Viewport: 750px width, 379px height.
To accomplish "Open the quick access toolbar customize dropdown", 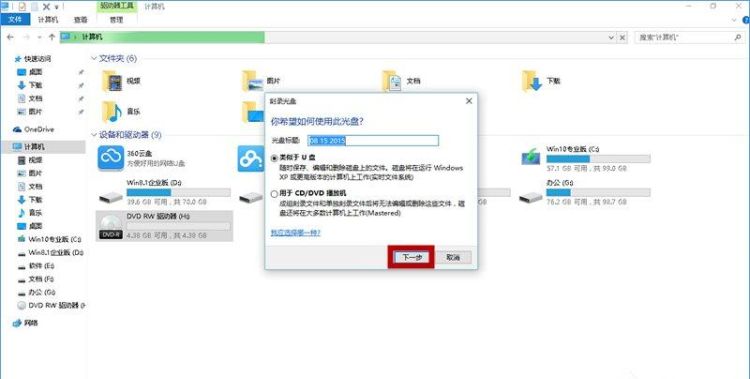I will click(57, 7).
